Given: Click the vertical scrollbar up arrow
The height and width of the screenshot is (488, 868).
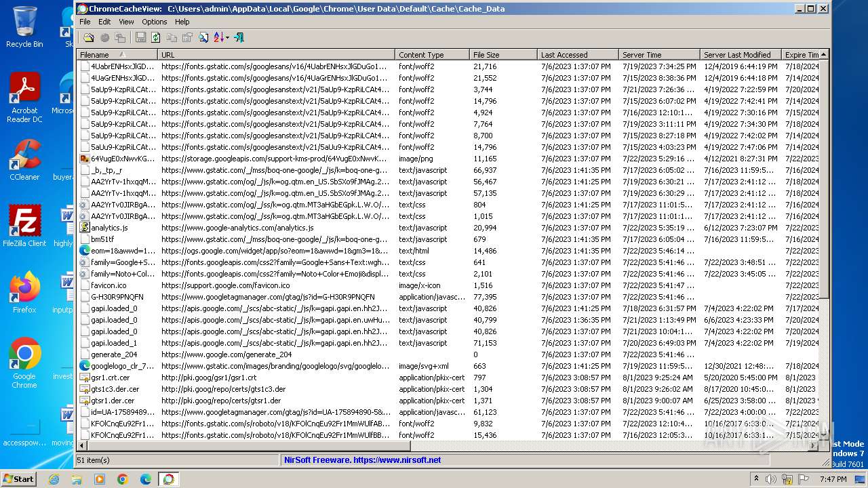Looking at the screenshot, I should point(824,54).
